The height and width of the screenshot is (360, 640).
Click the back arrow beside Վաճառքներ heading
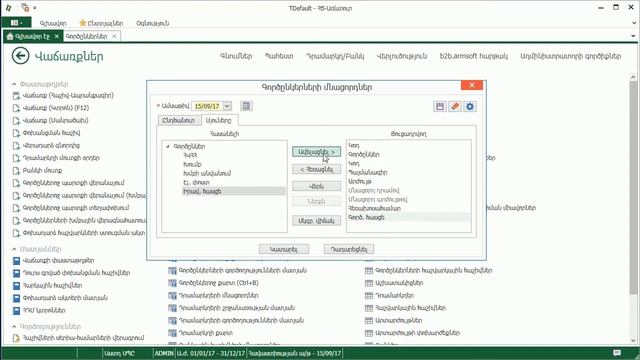(20, 56)
